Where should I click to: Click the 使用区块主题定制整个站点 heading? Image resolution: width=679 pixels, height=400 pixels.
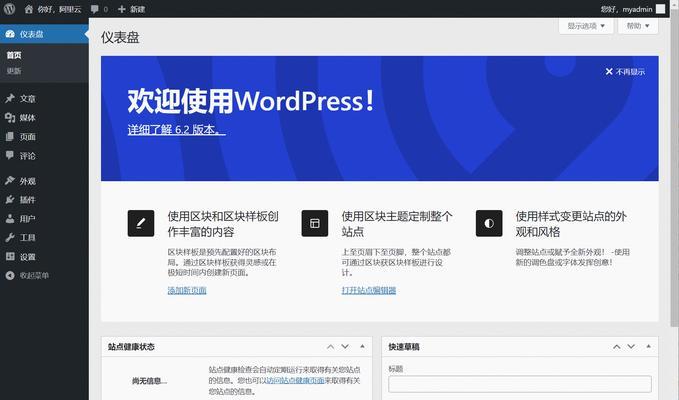pyautogui.click(x=397, y=224)
